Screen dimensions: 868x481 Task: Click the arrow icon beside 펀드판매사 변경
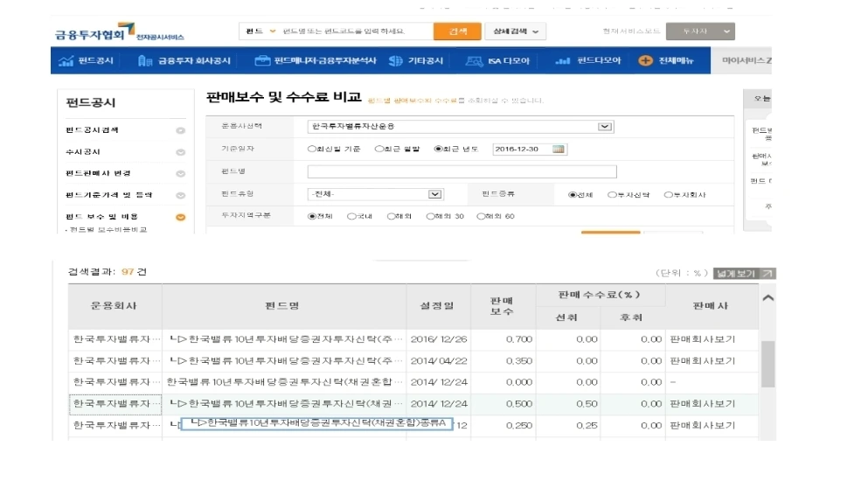(180, 174)
